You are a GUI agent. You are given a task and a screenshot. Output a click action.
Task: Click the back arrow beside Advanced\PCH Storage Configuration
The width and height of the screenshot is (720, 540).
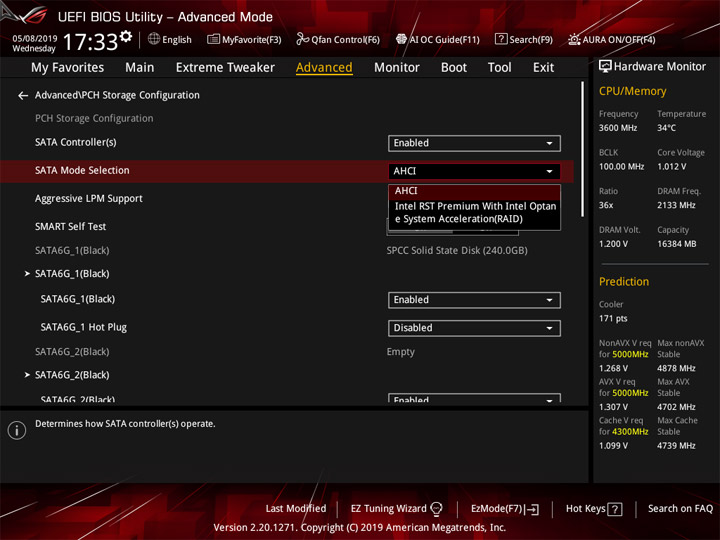(22, 96)
